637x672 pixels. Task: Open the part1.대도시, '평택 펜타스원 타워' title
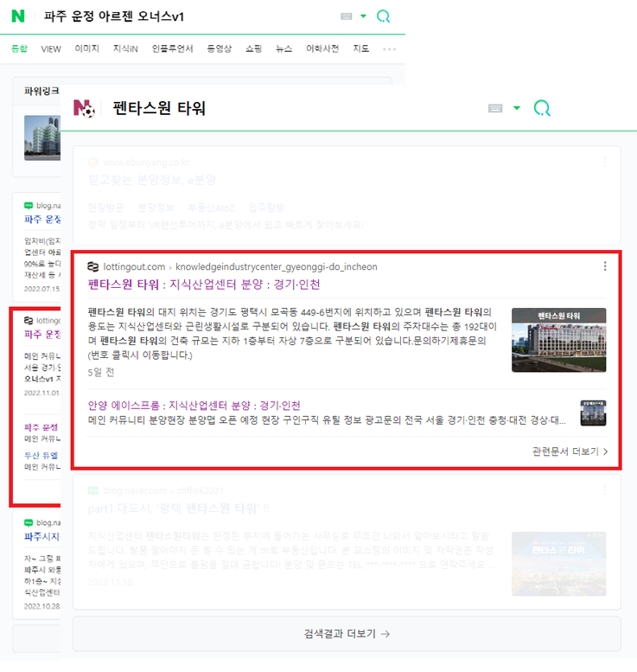(x=178, y=509)
